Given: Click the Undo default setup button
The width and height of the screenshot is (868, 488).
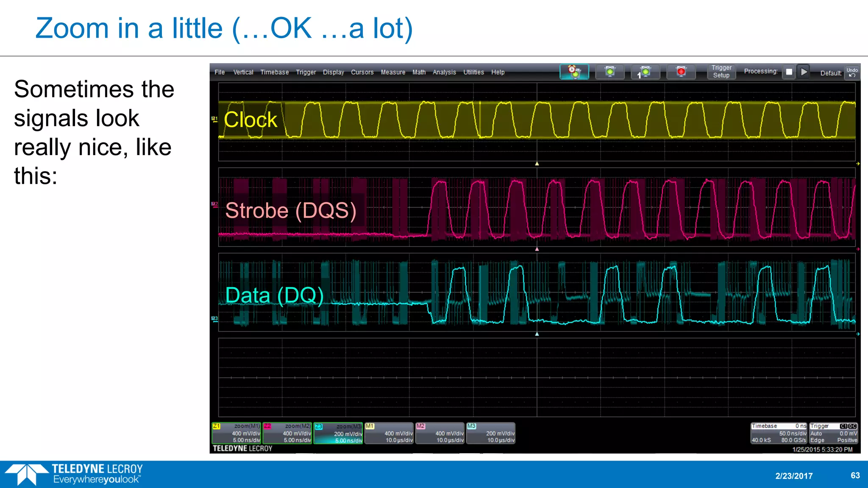Looking at the screenshot, I should 852,72.
